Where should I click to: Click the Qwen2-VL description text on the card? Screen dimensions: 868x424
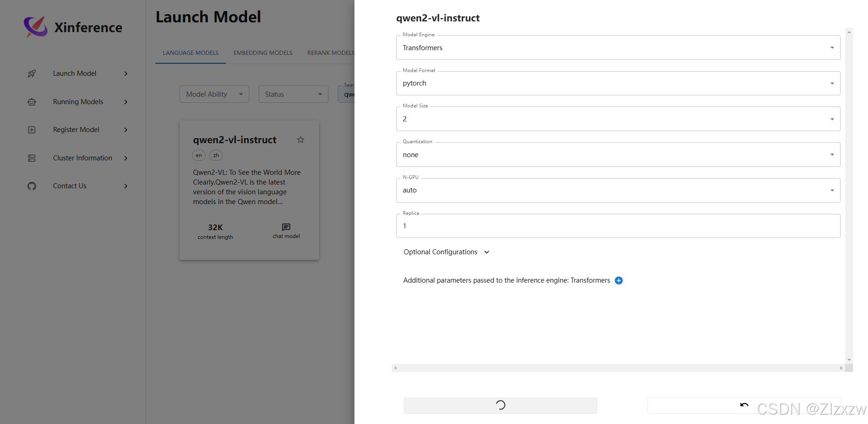[x=247, y=187]
